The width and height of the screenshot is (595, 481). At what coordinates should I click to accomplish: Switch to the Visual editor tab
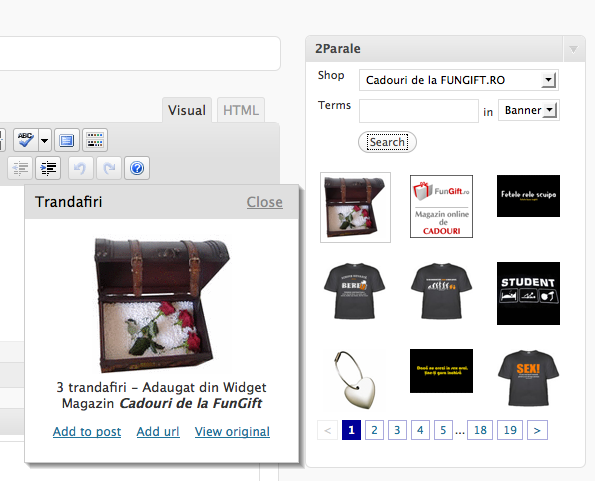187,110
